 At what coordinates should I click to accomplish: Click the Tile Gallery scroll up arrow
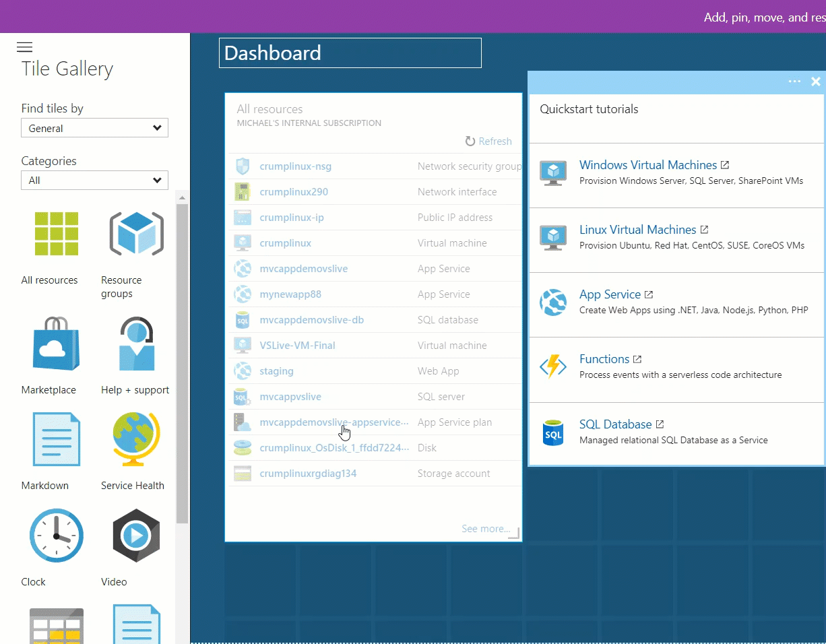[182, 197]
